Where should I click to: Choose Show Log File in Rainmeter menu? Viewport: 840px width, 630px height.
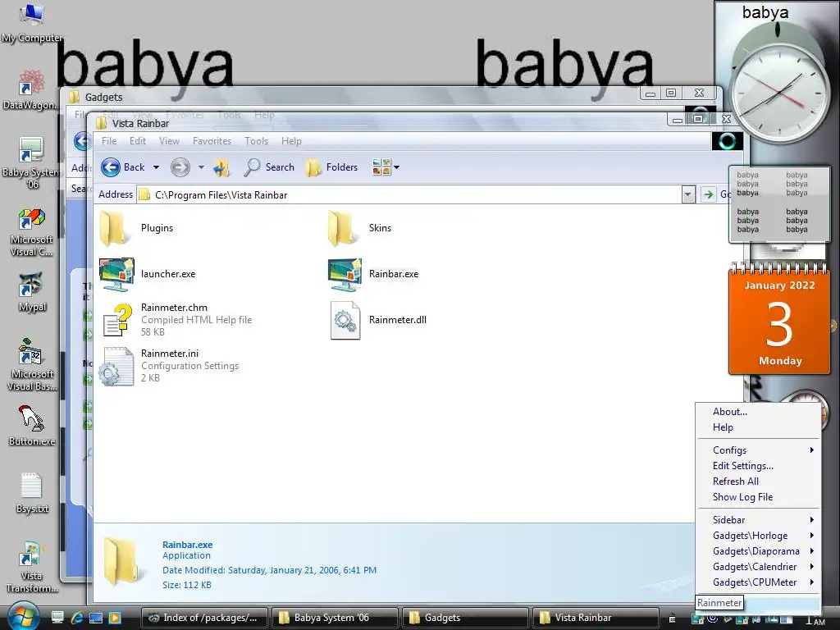(x=757, y=496)
